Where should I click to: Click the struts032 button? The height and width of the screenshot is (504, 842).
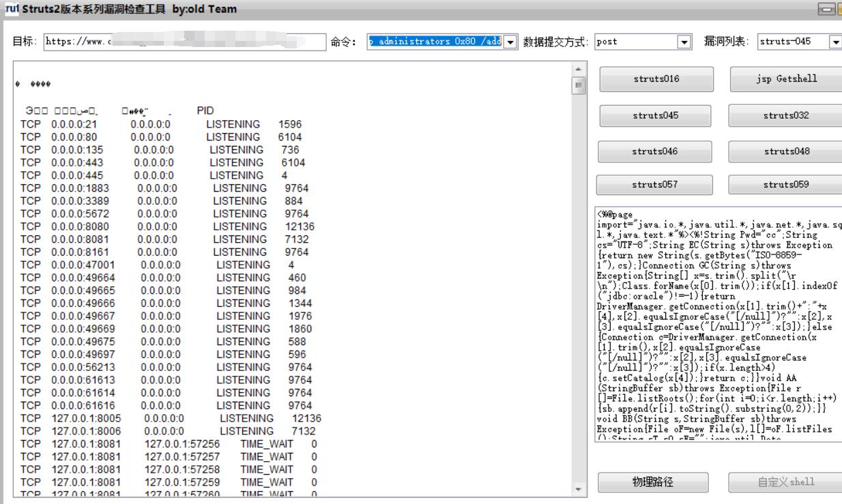(x=785, y=116)
